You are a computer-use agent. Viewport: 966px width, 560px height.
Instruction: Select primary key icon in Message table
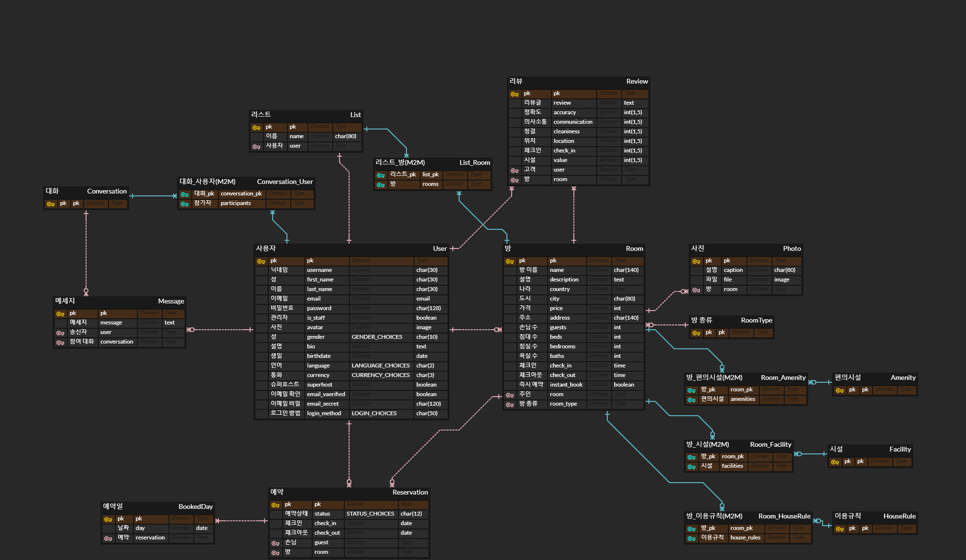(60, 313)
